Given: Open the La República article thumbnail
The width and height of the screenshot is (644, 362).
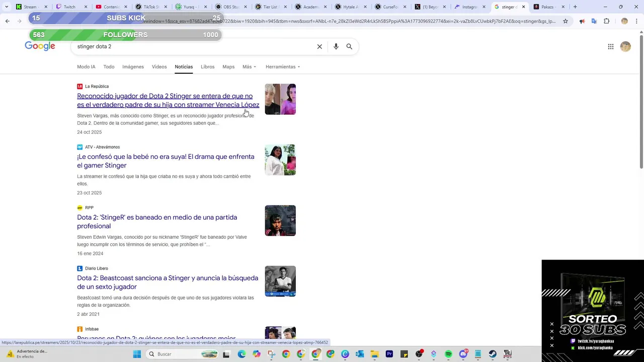Looking at the screenshot, I should (280, 99).
